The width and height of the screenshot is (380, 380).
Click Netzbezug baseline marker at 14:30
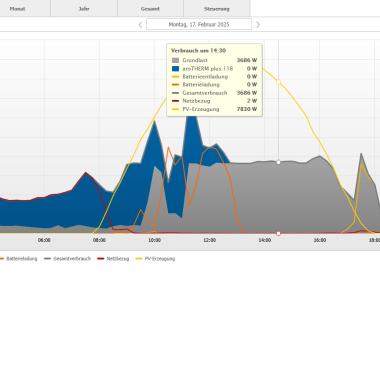pyautogui.click(x=279, y=234)
